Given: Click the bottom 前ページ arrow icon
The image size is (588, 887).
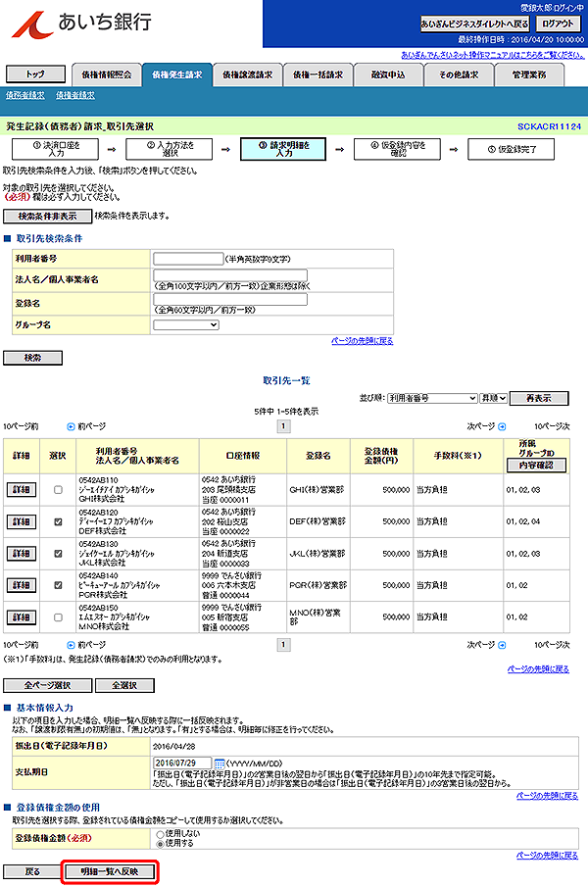Looking at the screenshot, I should (71, 645).
